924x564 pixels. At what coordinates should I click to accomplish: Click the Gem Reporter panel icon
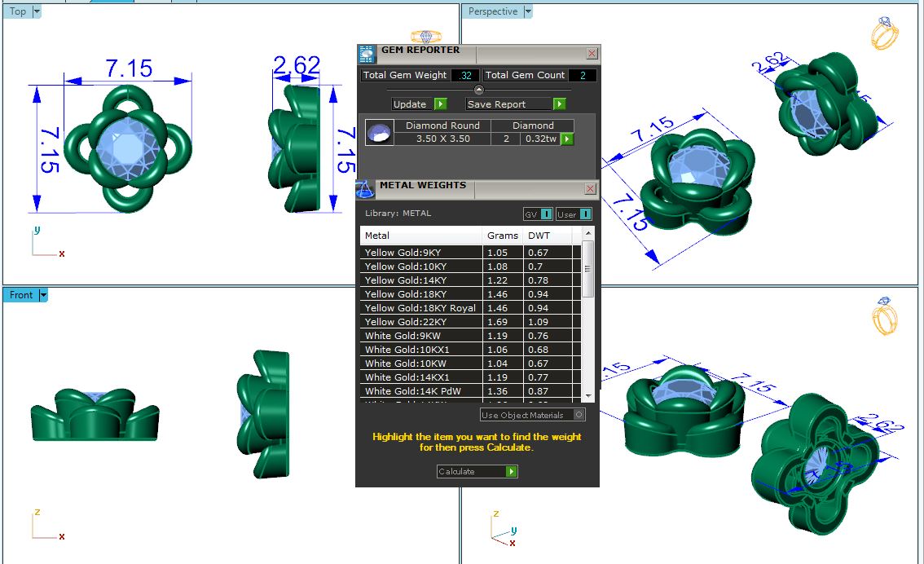[x=367, y=54]
